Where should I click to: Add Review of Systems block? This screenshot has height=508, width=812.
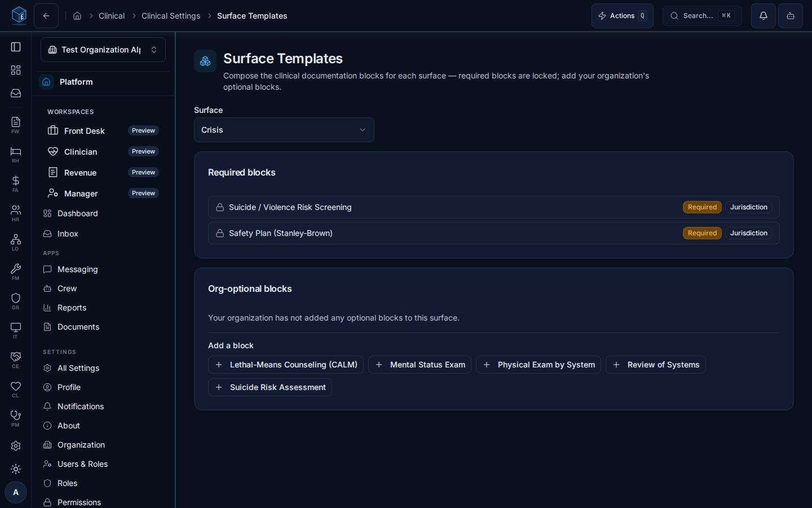[656, 365]
